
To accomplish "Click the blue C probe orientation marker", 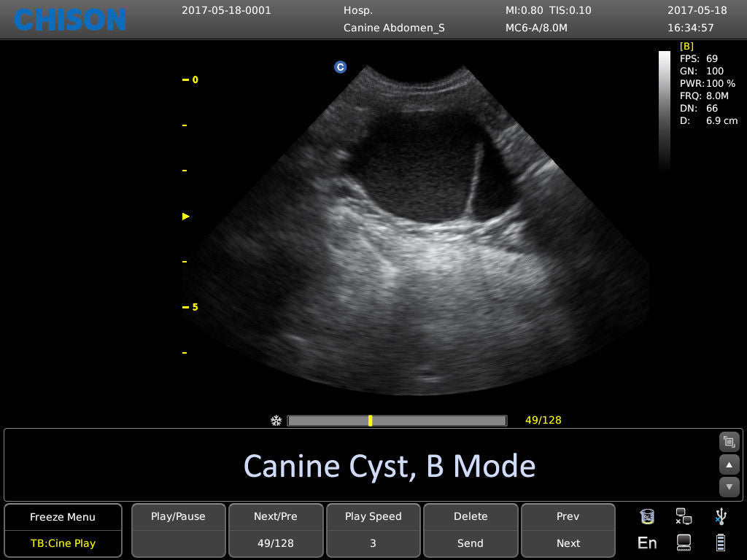I will pos(340,66).
